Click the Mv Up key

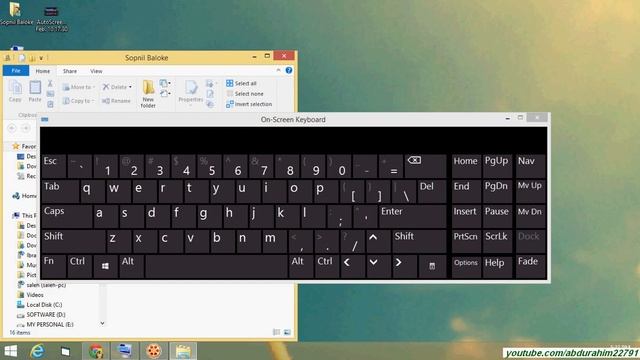pyautogui.click(x=531, y=191)
